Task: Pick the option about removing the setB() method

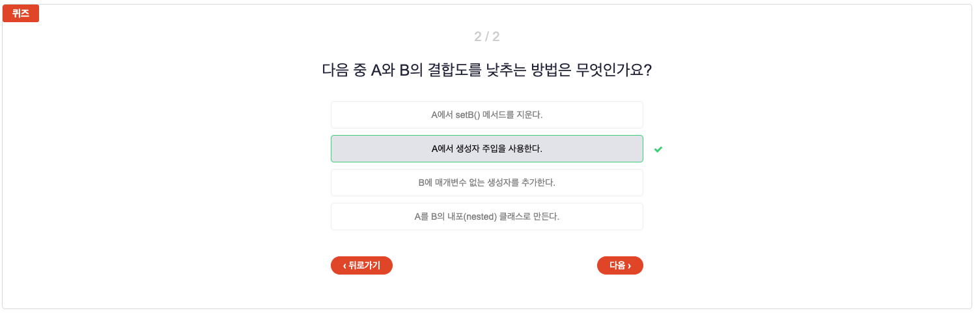Action: point(487,115)
